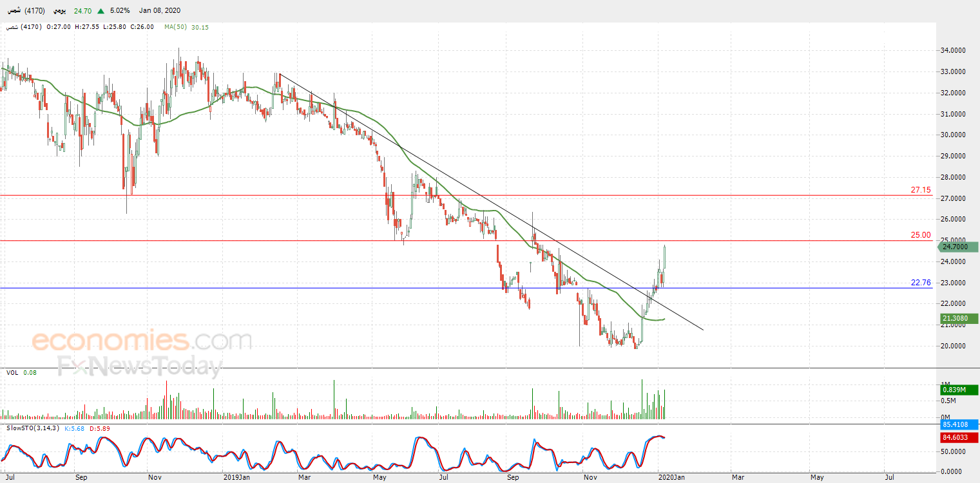The height and width of the screenshot is (483, 980).
Task: Click the "O:27.00" open price value
Action: click(60, 27)
